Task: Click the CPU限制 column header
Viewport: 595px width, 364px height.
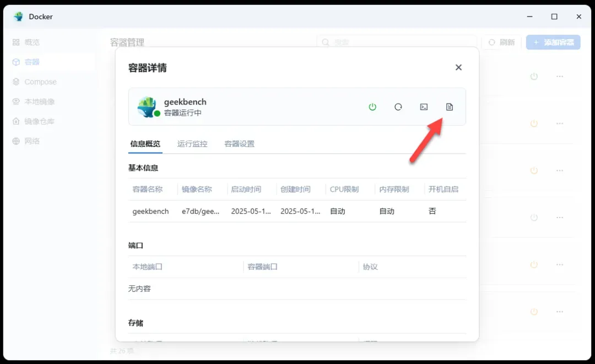Action: 344,189
